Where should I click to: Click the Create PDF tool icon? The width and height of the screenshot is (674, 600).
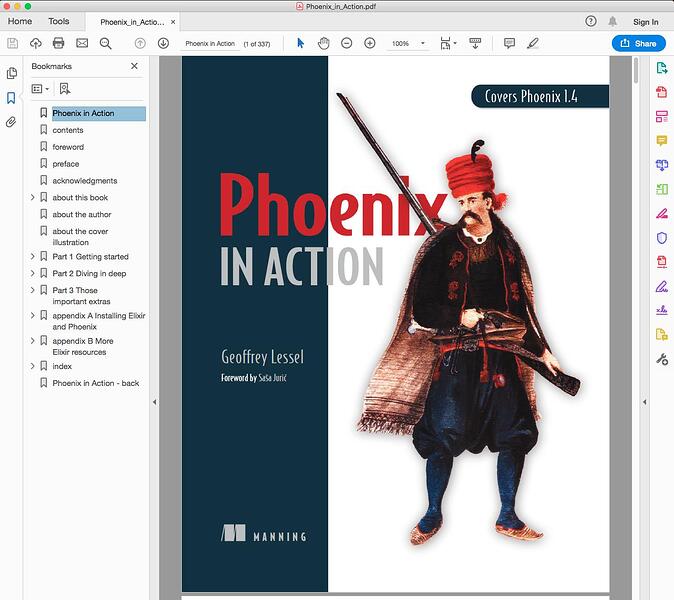tap(662, 92)
